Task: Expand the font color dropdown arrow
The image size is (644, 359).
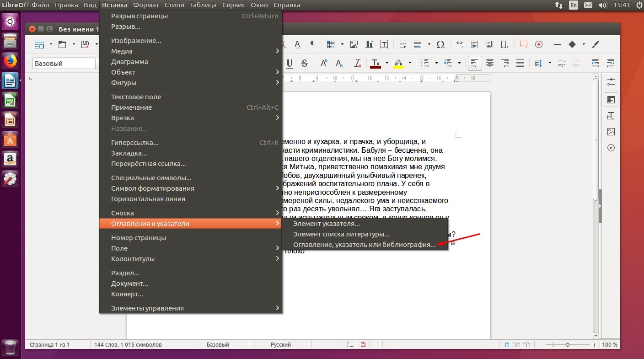Action: [x=387, y=63]
